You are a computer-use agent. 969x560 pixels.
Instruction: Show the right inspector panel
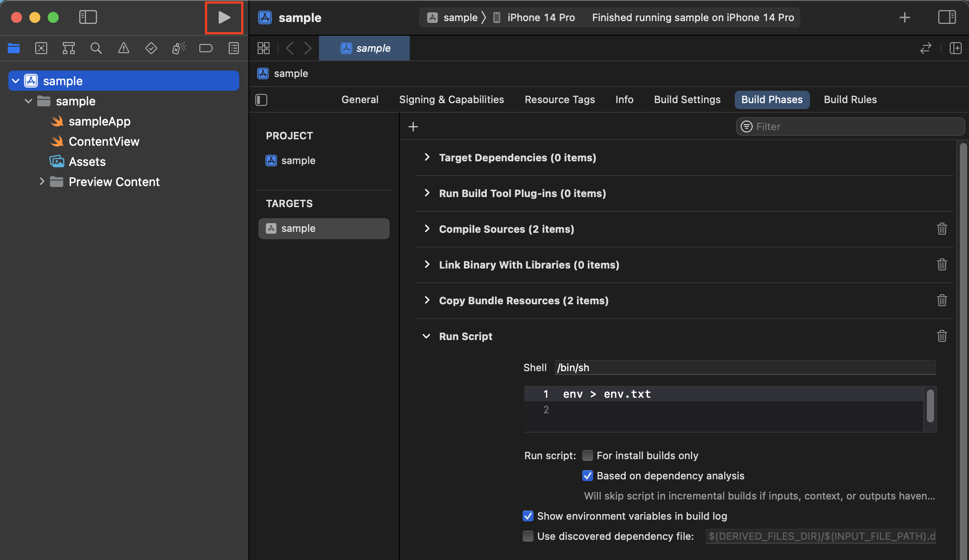point(947,17)
